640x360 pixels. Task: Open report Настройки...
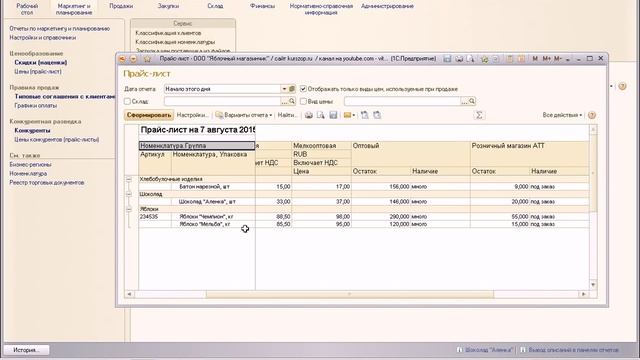click(193, 116)
